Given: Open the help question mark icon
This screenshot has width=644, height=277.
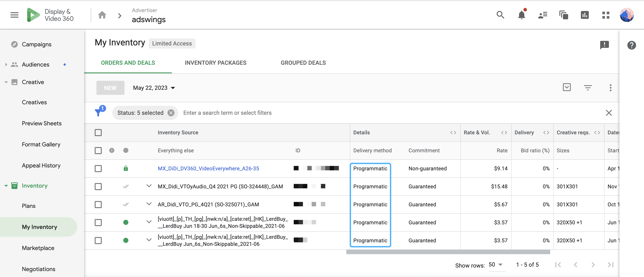Looking at the screenshot, I should pyautogui.click(x=632, y=45).
